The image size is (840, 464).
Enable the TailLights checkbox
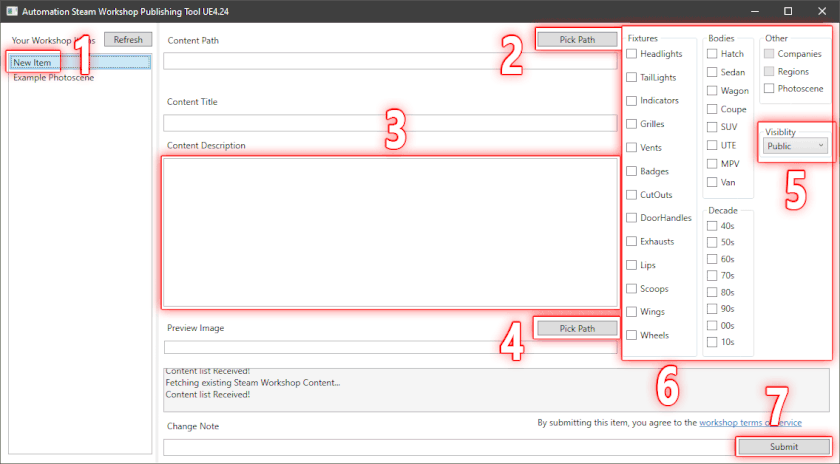(x=632, y=77)
